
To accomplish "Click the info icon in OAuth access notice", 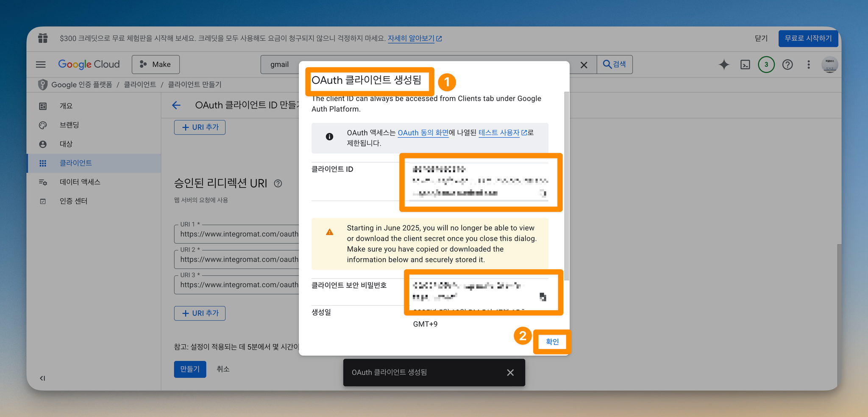I will point(329,137).
